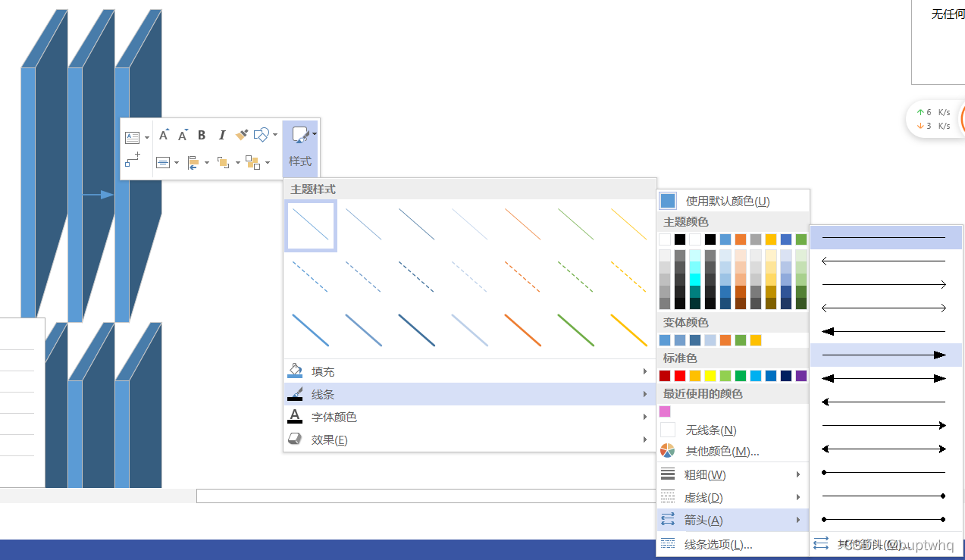Open 其他颜色(M)... more colors dialog
This screenshot has height=560, width=965.
(x=733, y=451)
